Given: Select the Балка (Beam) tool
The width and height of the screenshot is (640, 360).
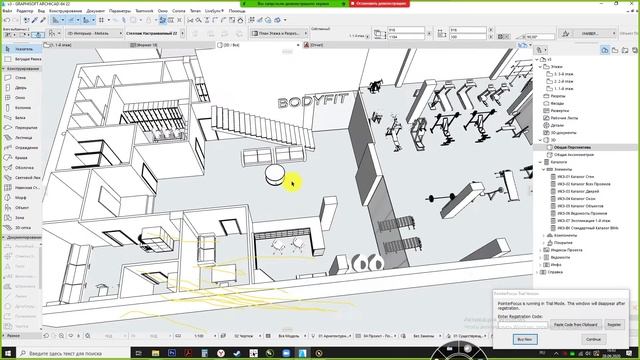Looking at the screenshot, I should tap(22, 118).
